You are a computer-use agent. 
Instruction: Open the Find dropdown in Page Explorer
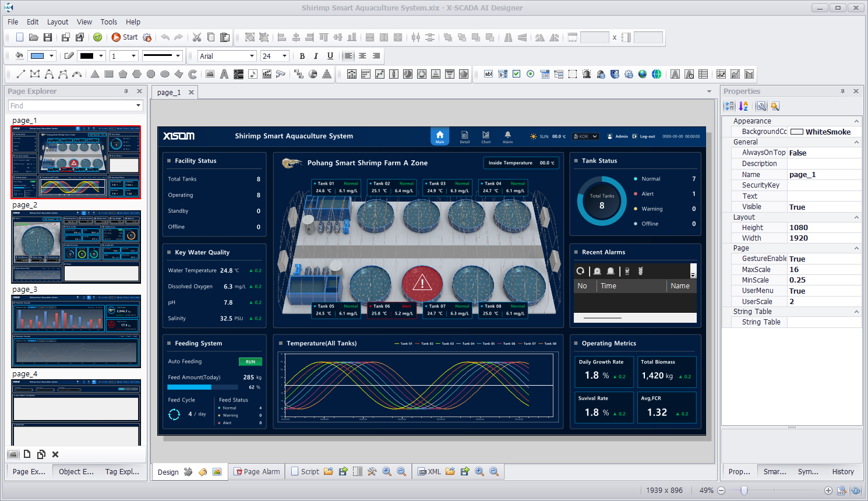pyautogui.click(x=138, y=105)
